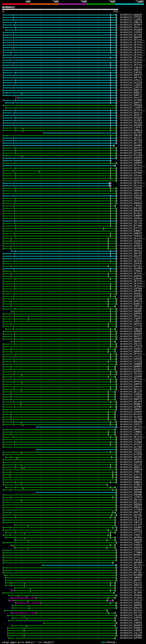Select UniRef100_B7G365 label

point(131,156)
